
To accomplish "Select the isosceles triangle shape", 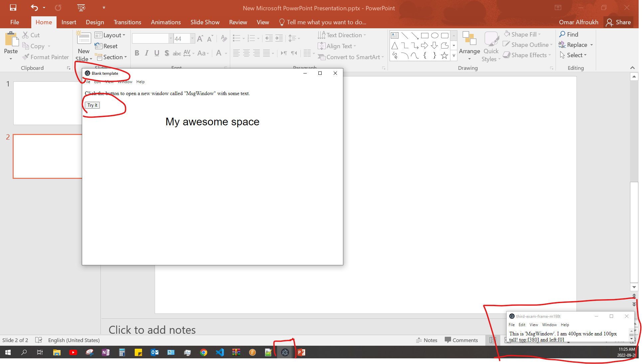I will 395,46.
